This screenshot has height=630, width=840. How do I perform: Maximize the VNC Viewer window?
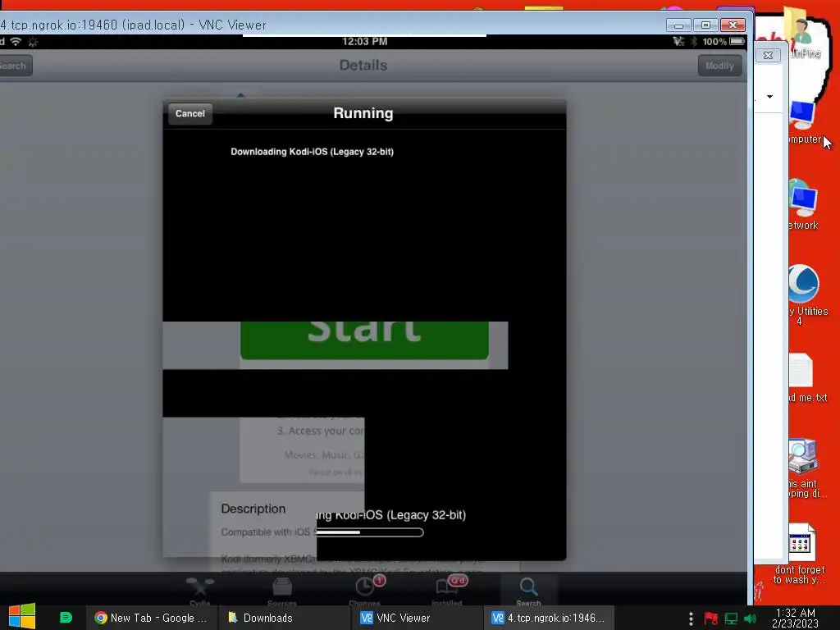(x=705, y=25)
